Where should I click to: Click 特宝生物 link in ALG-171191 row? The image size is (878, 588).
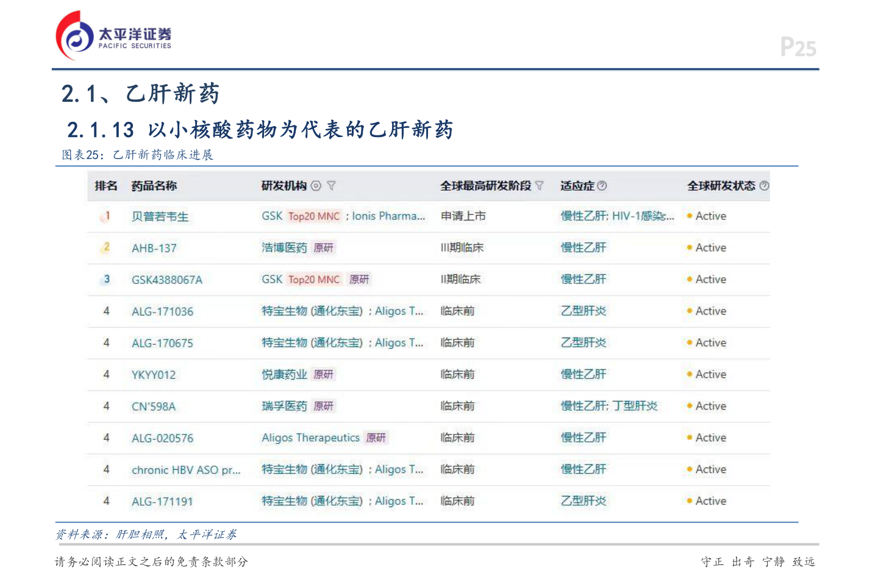312,501
